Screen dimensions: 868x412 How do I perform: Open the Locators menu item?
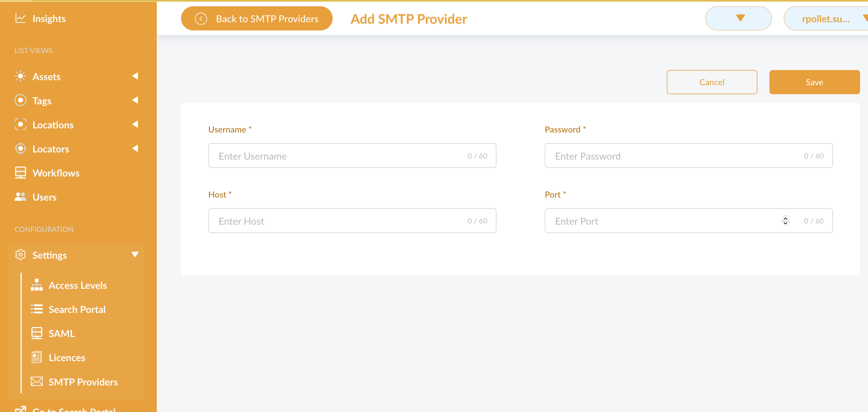tap(51, 149)
